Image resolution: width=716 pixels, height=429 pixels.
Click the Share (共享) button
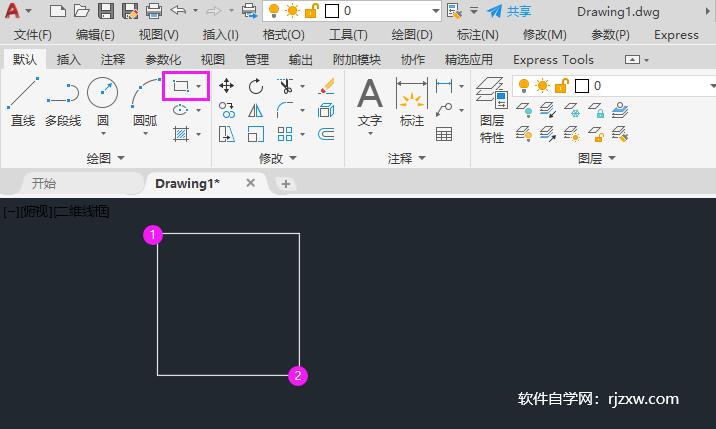(510, 11)
